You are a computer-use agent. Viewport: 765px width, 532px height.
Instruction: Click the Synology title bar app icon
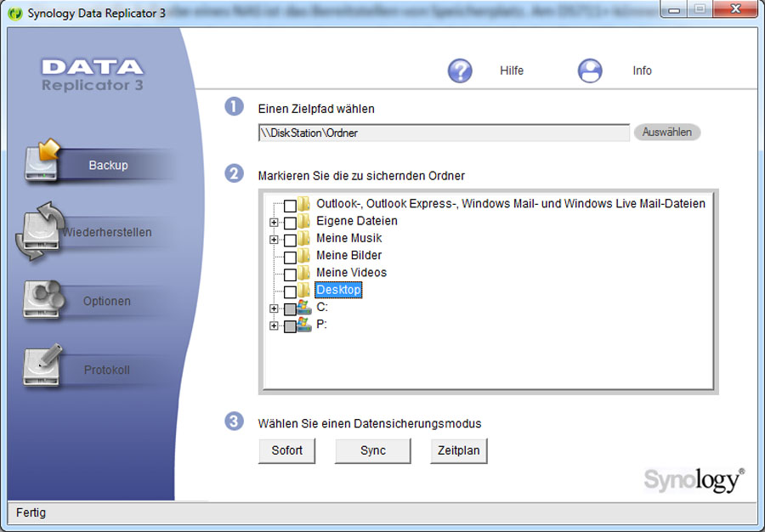click(x=15, y=13)
